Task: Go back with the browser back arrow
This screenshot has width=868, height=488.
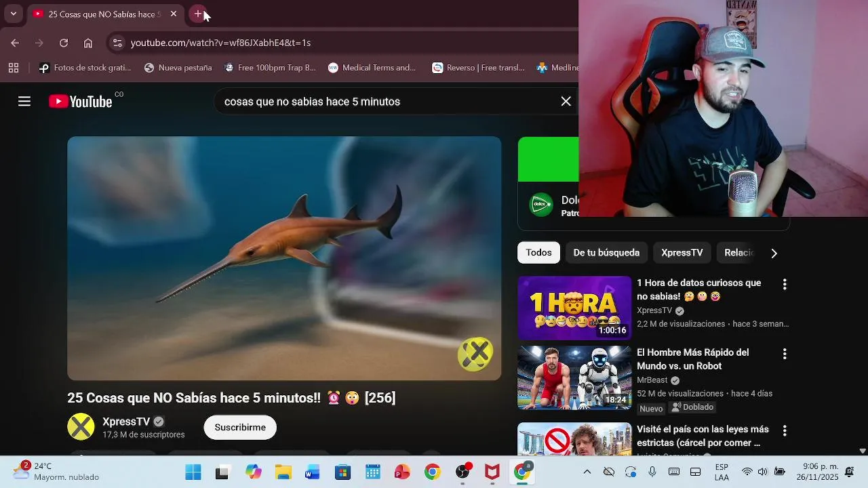Action: pos(15,43)
